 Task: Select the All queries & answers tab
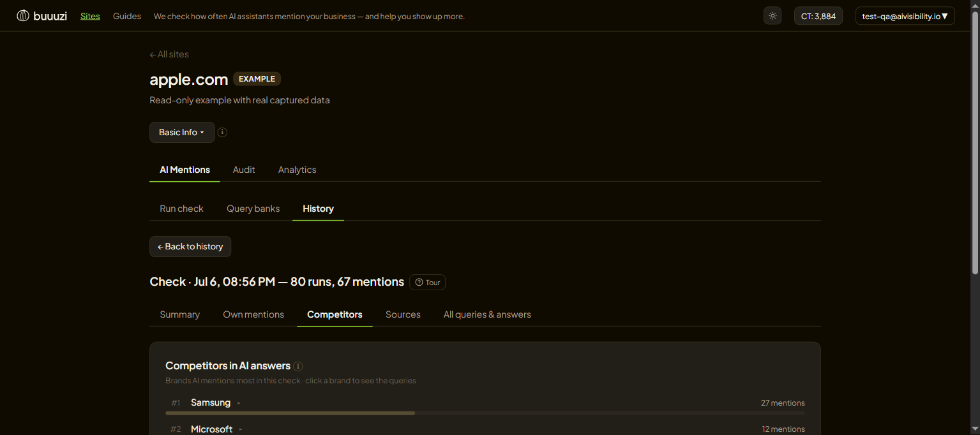(487, 314)
